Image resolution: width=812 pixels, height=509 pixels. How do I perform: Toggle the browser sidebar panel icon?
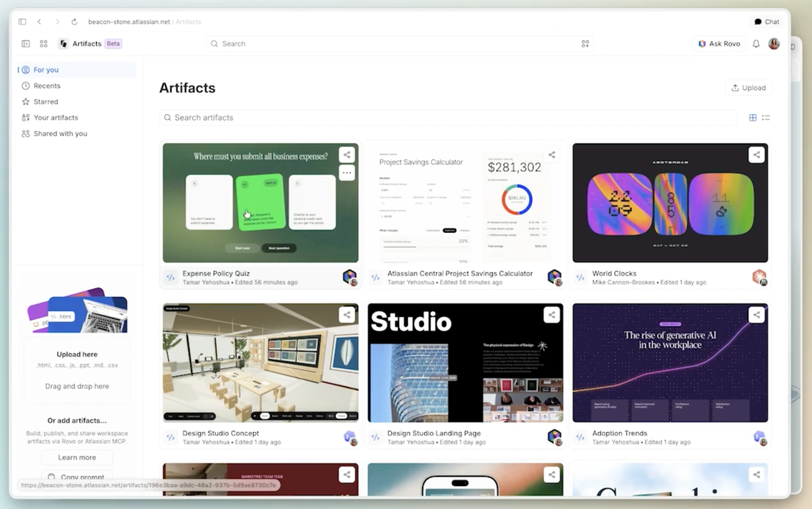(22, 22)
